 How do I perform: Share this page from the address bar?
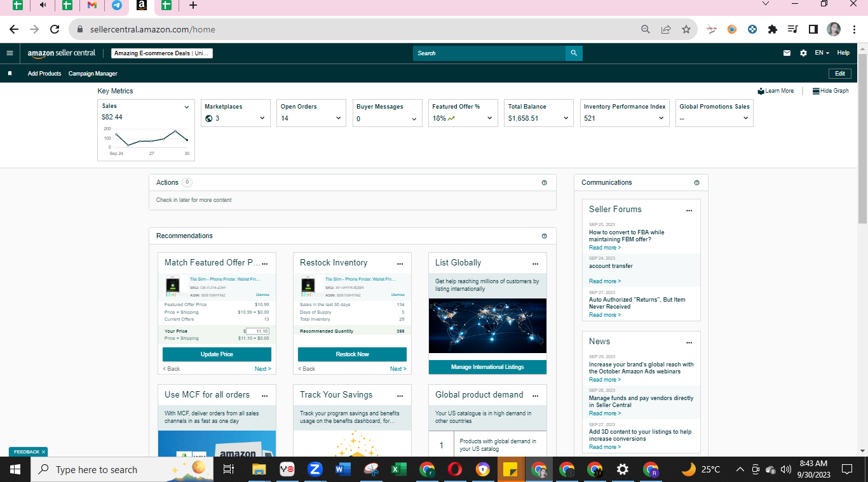tap(666, 29)
